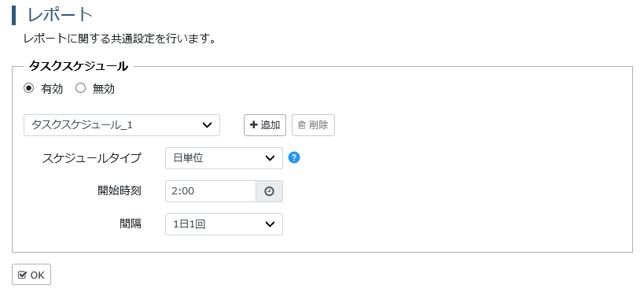
Task: Open the タスクスケジュール_1 dropdown
Action: [x=122, y=125]
